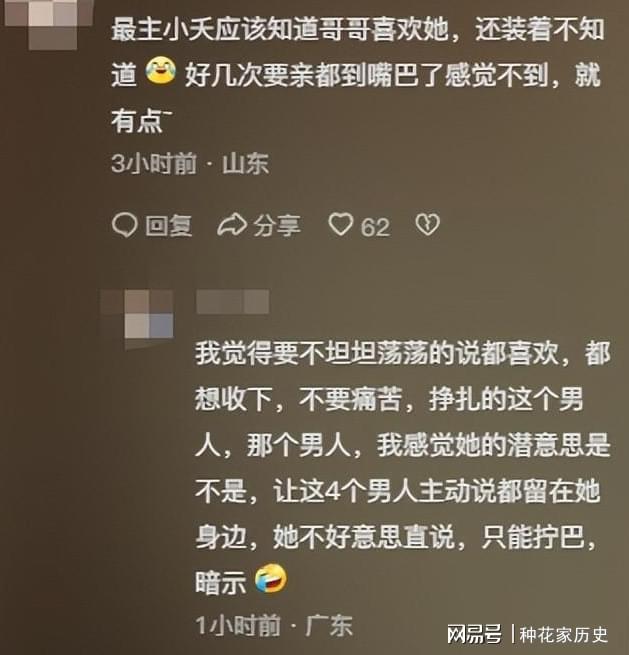Click the 分享 share label
Image resolution: width=629 pixels, height=655 pixels.
click(x=277, y=226)
